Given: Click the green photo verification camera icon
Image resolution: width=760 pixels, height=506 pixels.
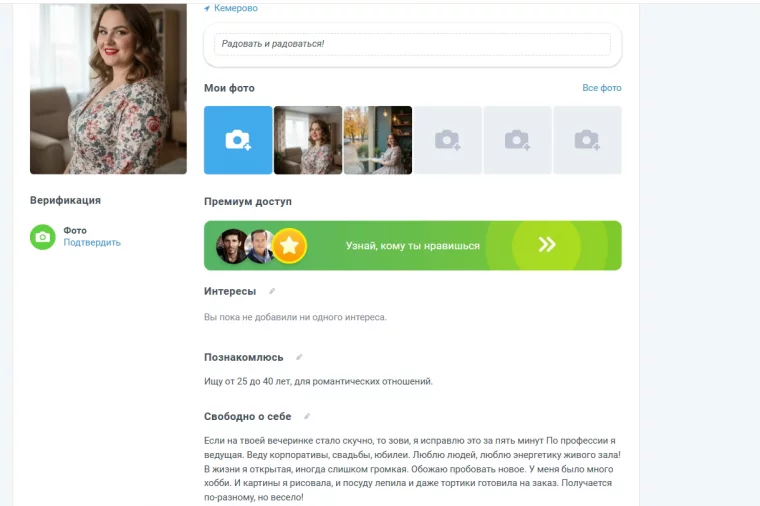Looking at the screenshot, I should coord(43,237).
